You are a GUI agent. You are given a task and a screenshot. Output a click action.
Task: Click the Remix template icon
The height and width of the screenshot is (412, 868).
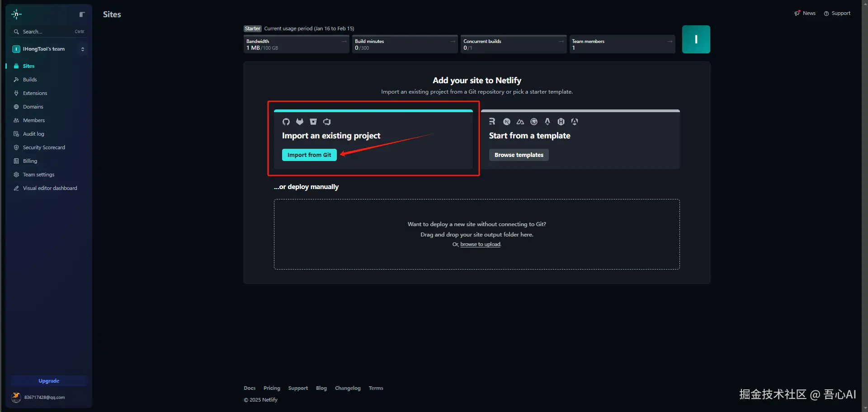(492, 122)
